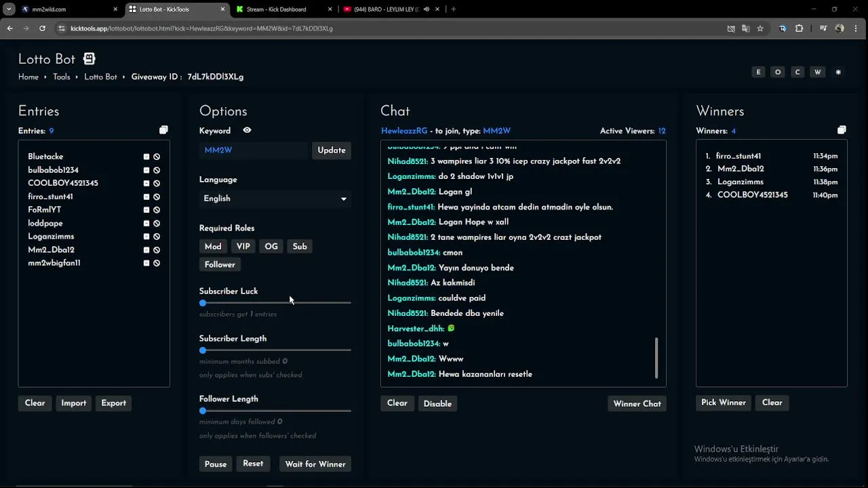Viewport: 868px width, 488px height.
Task: Toggle the C panel button in header
Action: [797, 72]
